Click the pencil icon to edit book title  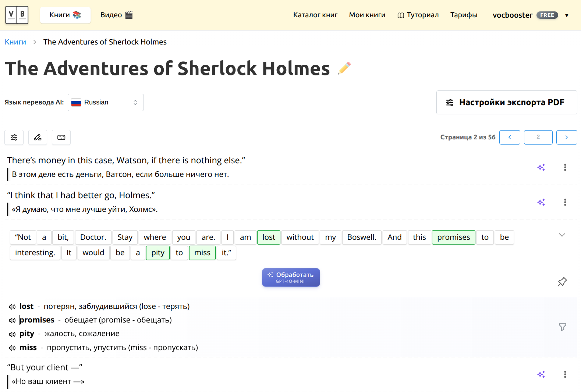point(344,68)
